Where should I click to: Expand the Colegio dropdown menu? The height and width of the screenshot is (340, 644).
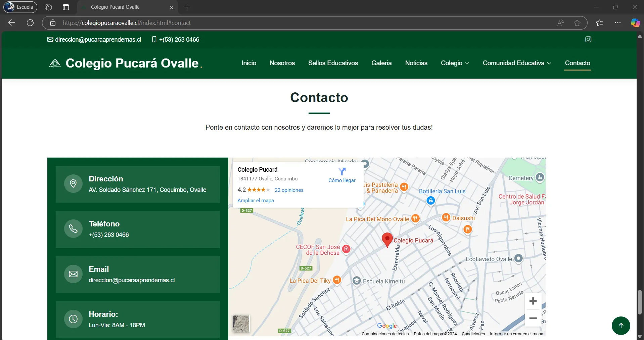[455, 63]
